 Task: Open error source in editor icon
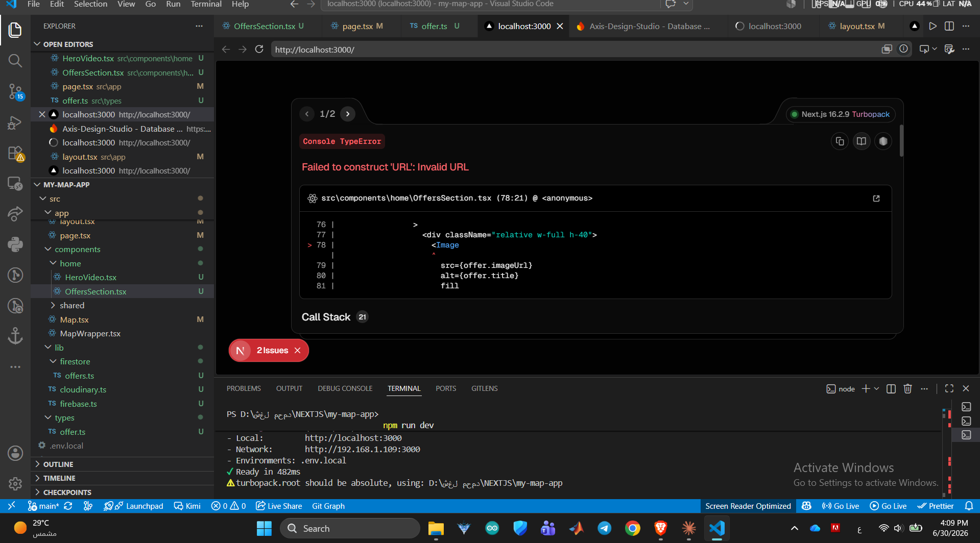(876, 198)
